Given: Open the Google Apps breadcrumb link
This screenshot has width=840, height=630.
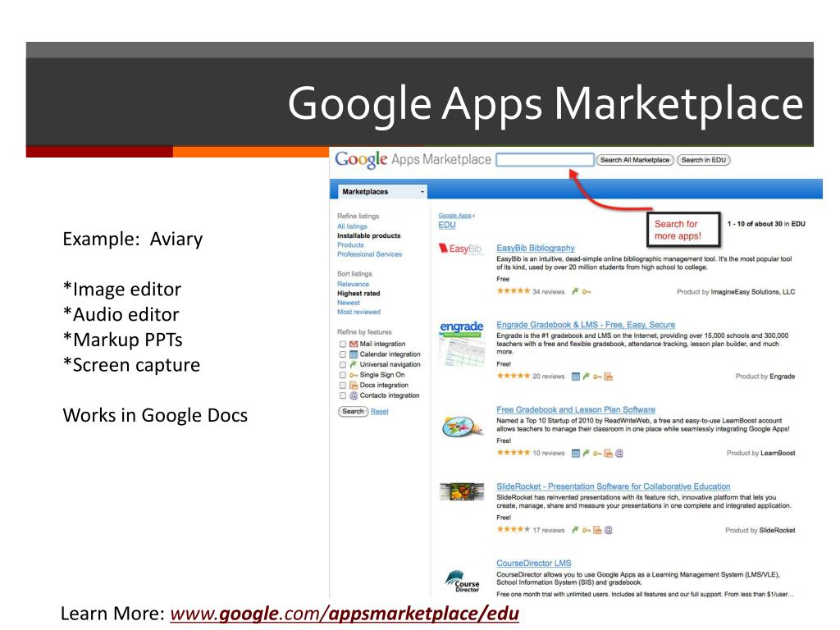Looking at the screenshot, I should pos(454,216).
